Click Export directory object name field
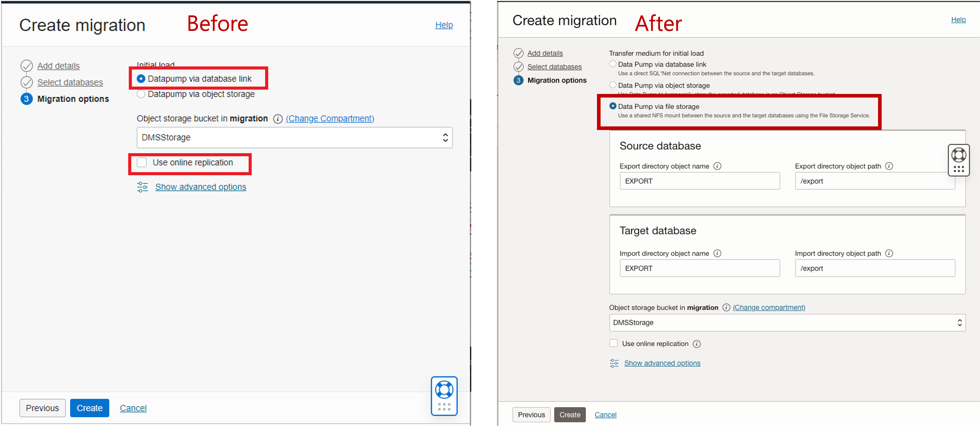 [700, 181]
